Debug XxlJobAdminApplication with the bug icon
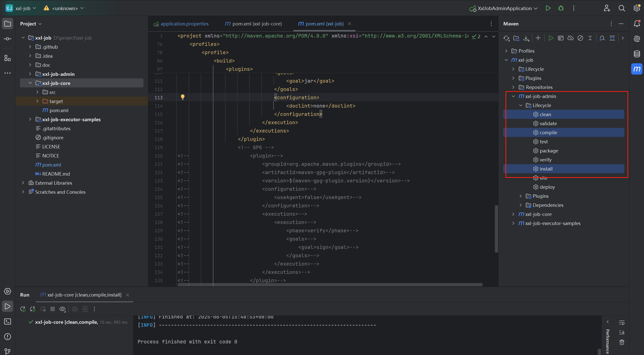Viewport: 644px width, 355px height. (561, 8)
